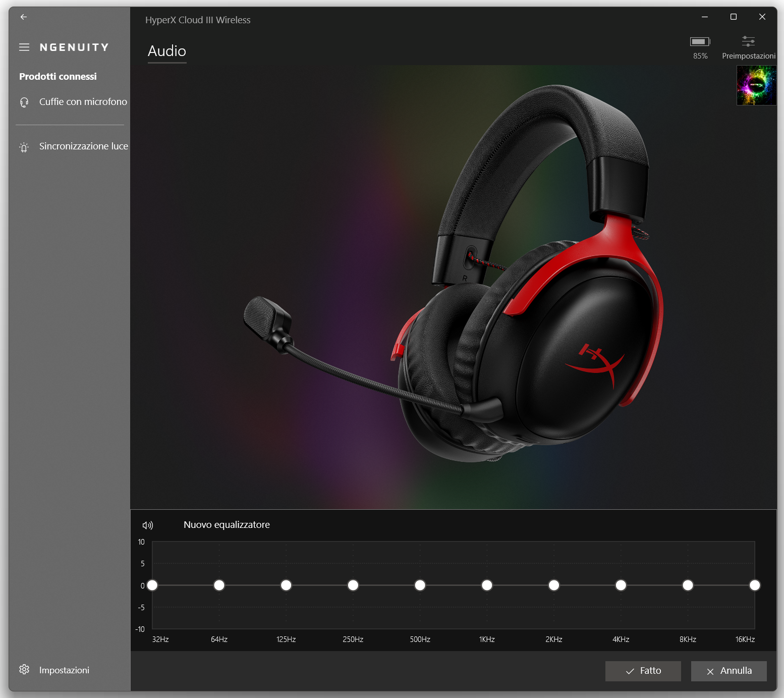Screen dimensions: 784x698
Task: Open the Preimpostazioni sliders icon
Action: click(x=748, y=41)
